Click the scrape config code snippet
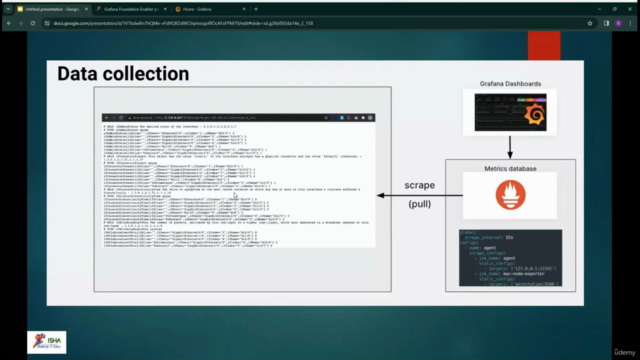Viewport: 640px width, 360px height. 510,258
